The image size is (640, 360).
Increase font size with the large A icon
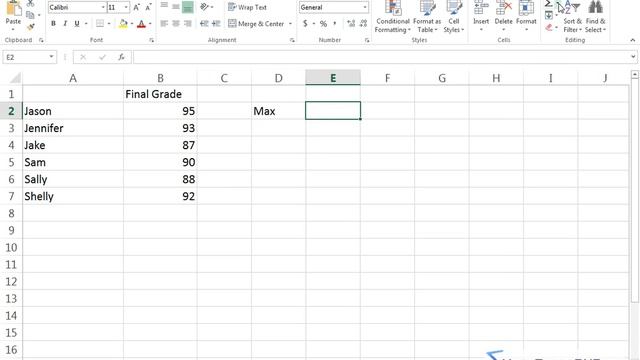tap(137, 7)
